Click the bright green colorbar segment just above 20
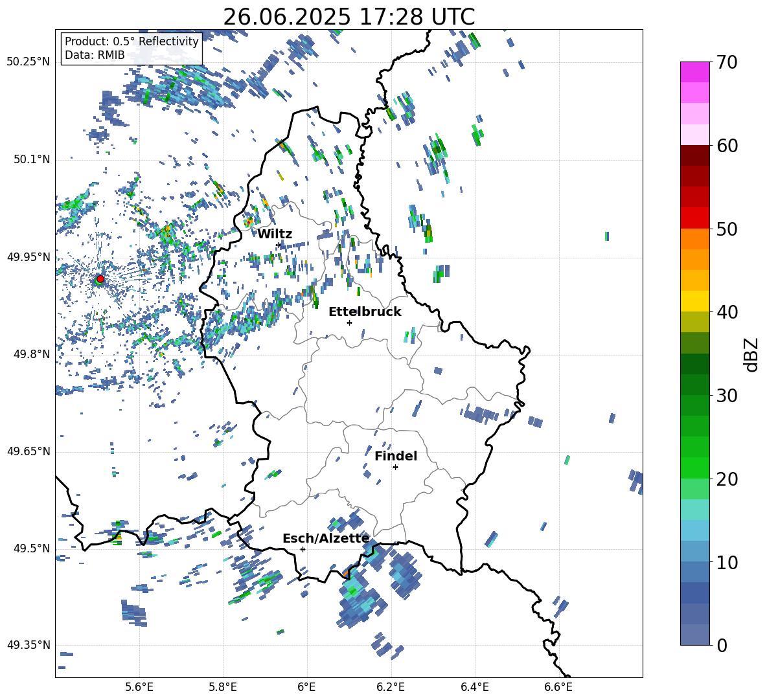Image resolution: width=767 pixels, height=700 pixels. 694,468
